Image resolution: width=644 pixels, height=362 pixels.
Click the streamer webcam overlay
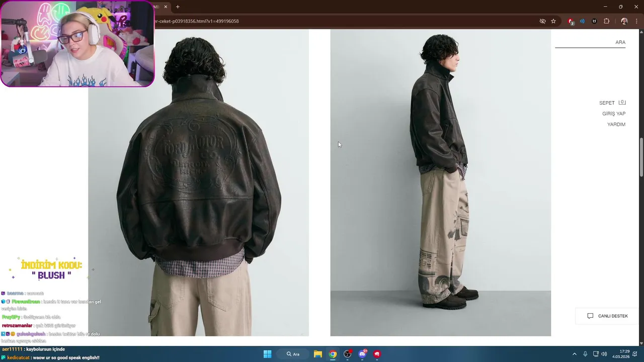77,44
